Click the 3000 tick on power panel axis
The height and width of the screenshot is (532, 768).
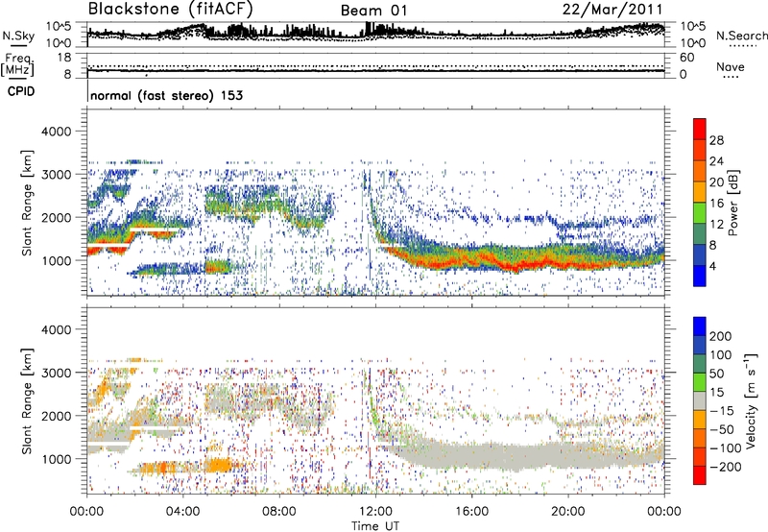57,175
